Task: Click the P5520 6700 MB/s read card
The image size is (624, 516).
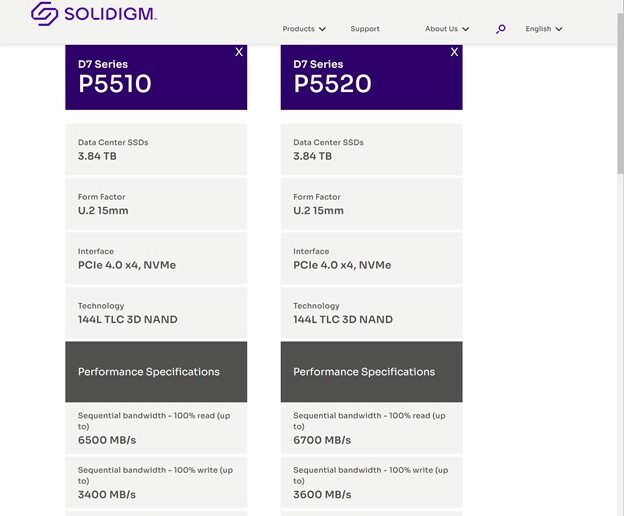Action: click(x=371, y=428)
